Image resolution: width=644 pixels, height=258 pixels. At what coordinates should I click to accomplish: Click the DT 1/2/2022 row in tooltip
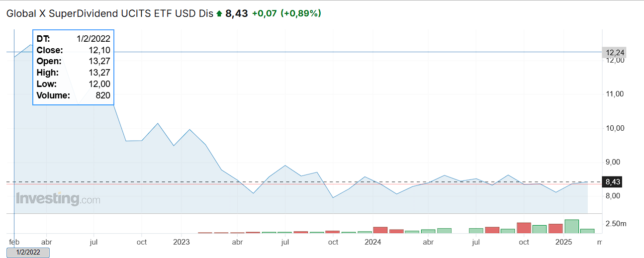(74, 39)
